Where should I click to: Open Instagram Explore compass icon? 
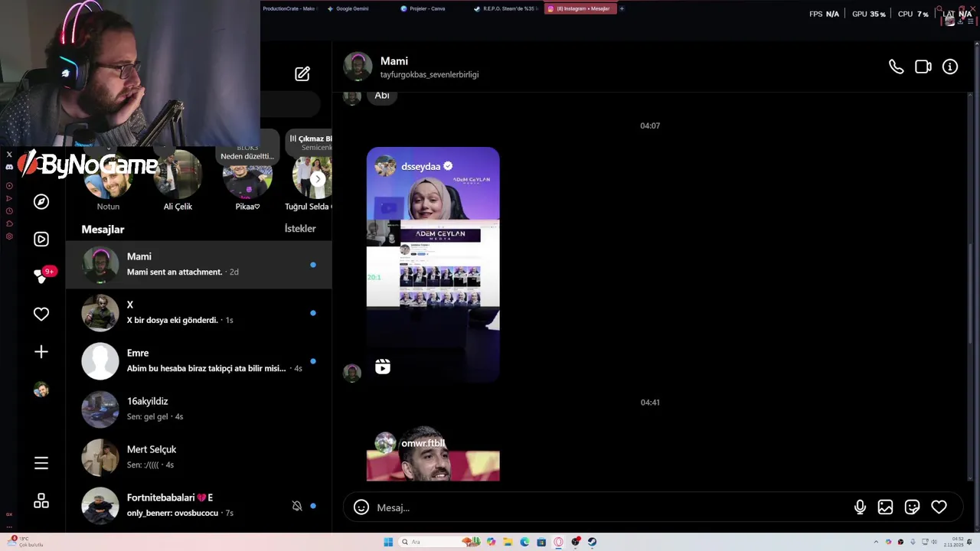click(41, 201)
